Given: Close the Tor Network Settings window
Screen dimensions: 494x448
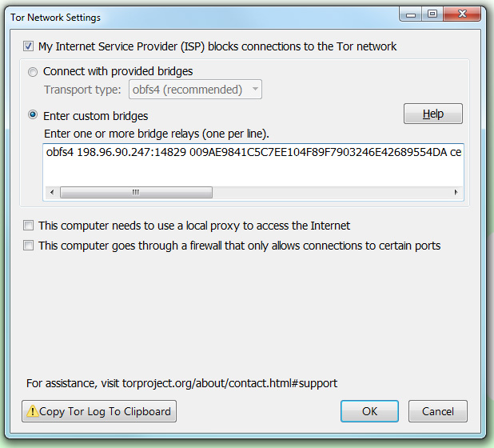Looking at the screenshot, I should [462, 14].
